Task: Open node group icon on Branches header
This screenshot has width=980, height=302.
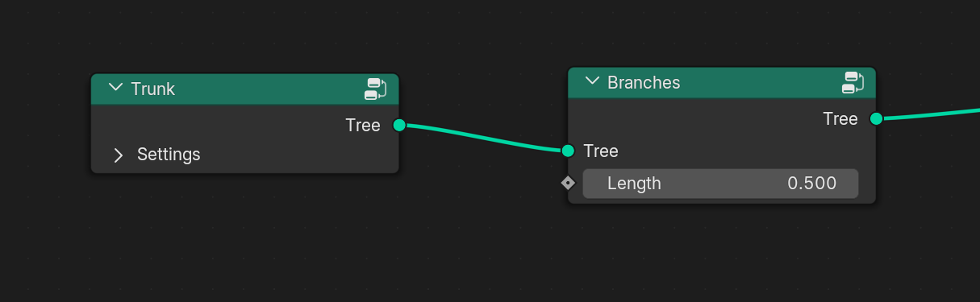Action: click(x=853, y=82)
